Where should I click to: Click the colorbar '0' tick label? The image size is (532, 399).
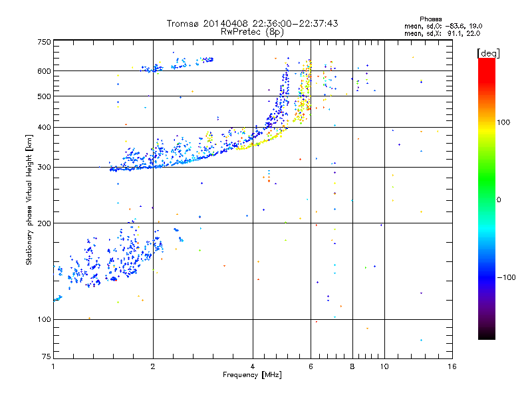point(499,200)
